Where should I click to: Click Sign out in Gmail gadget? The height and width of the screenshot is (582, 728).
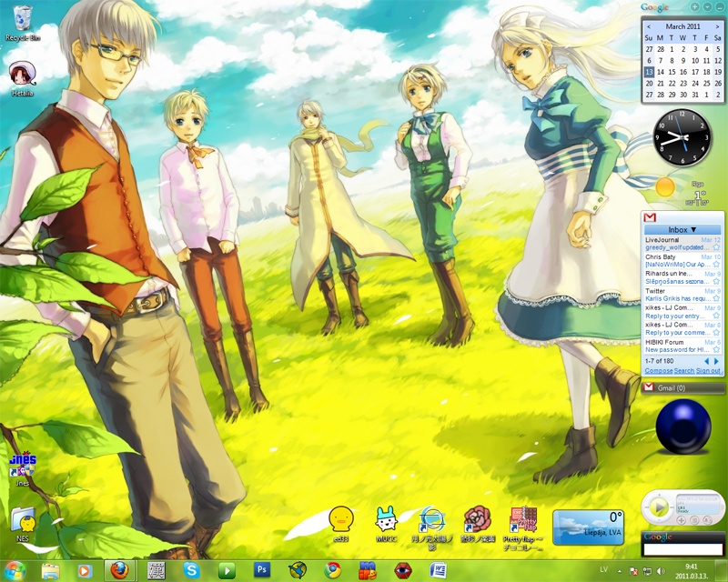[x=708, y=371]
